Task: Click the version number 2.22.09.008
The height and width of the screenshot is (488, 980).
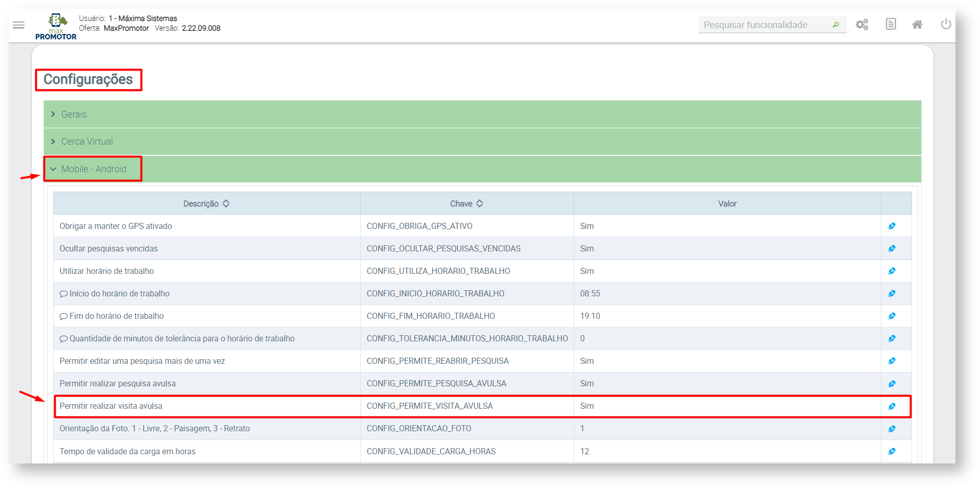Action: pos(201,28)
